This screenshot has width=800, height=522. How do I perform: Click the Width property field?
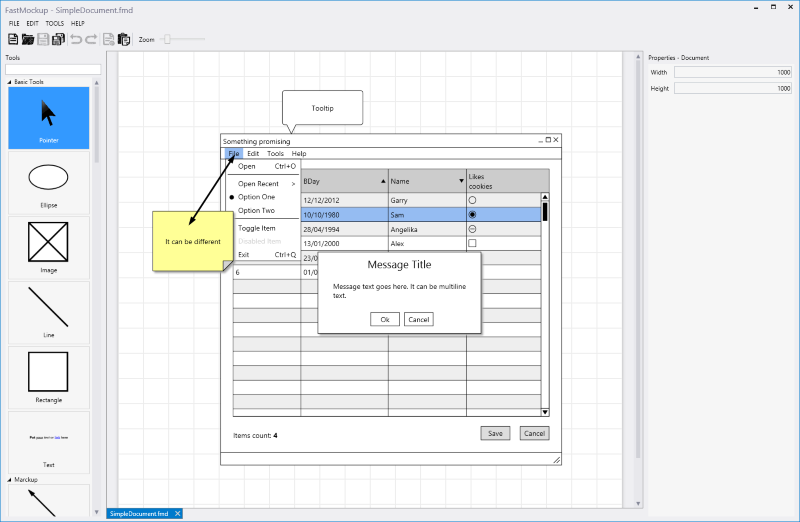tap(733, 72)
